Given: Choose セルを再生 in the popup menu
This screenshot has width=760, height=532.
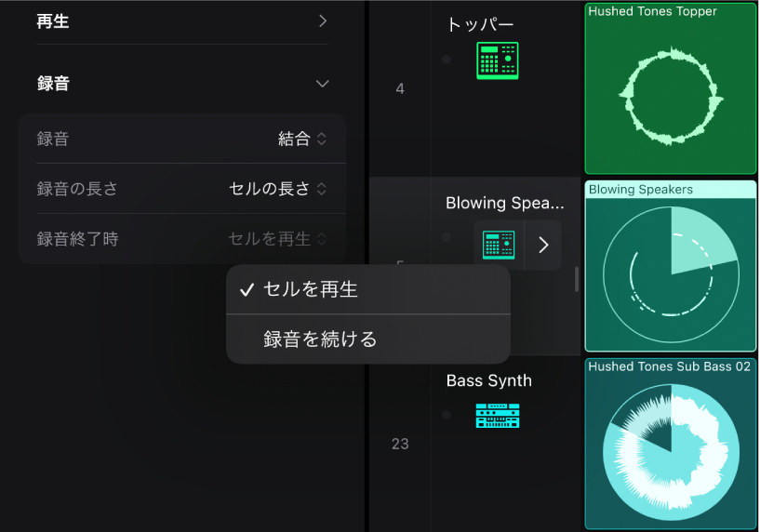Looking at the screenshot, I should pos(368,290).
